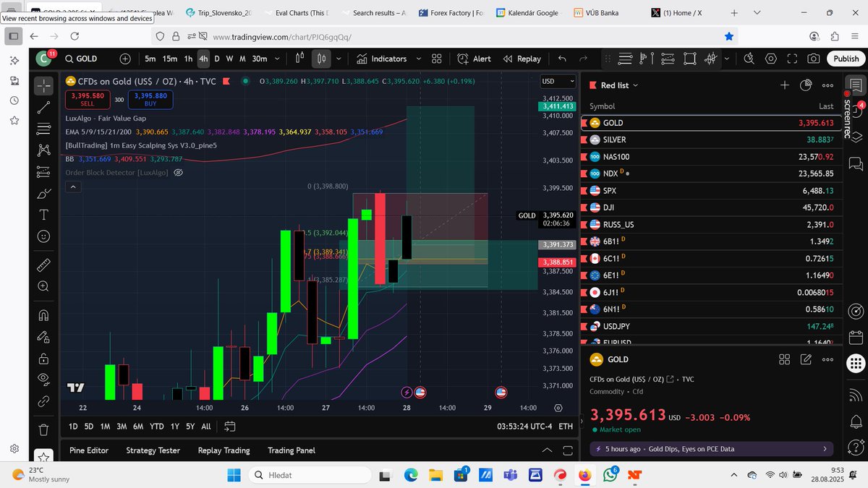Collapse the bottom panel chevron
Viewport: 868px width, 488px height.
(x=548, y=450)
